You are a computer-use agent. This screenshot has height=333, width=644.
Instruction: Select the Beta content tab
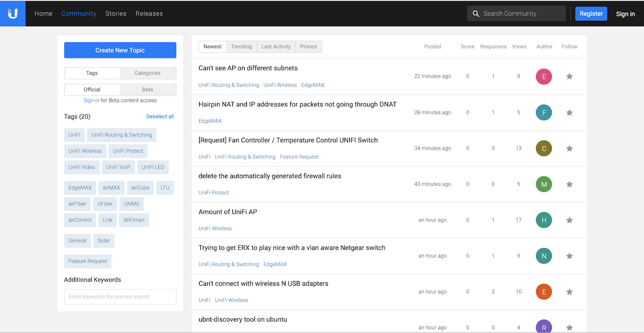pos(148,90)
